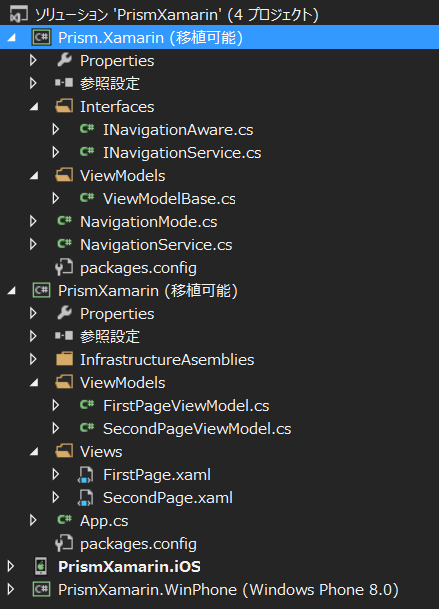439x609 pixels.
Task: Expand the InfrastructureAsemblies folder
Action: (x=33, y=359)
